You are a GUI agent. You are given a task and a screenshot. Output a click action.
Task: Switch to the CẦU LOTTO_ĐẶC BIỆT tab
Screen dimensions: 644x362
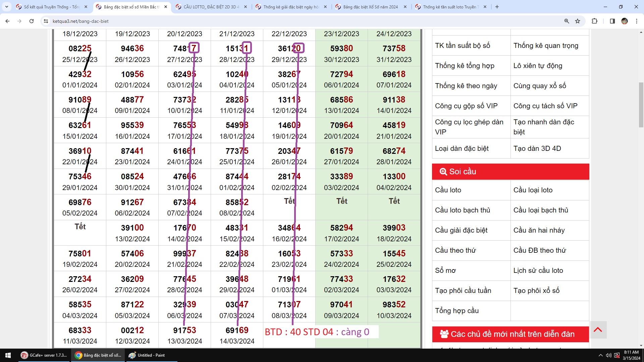coord(211,7)
